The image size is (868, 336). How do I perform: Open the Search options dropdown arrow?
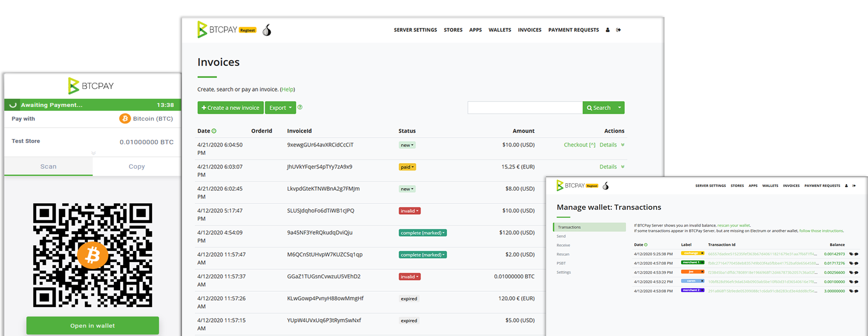pyautogui.click(x=619, y=108)
